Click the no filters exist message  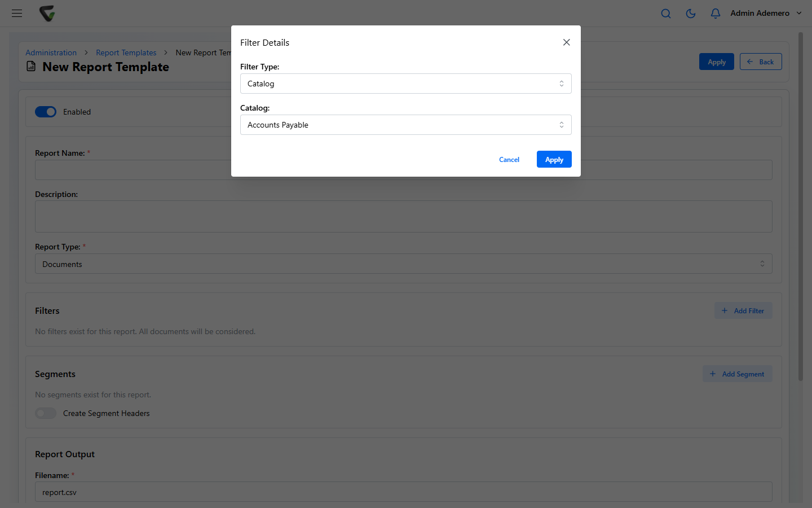coord(145,331)
